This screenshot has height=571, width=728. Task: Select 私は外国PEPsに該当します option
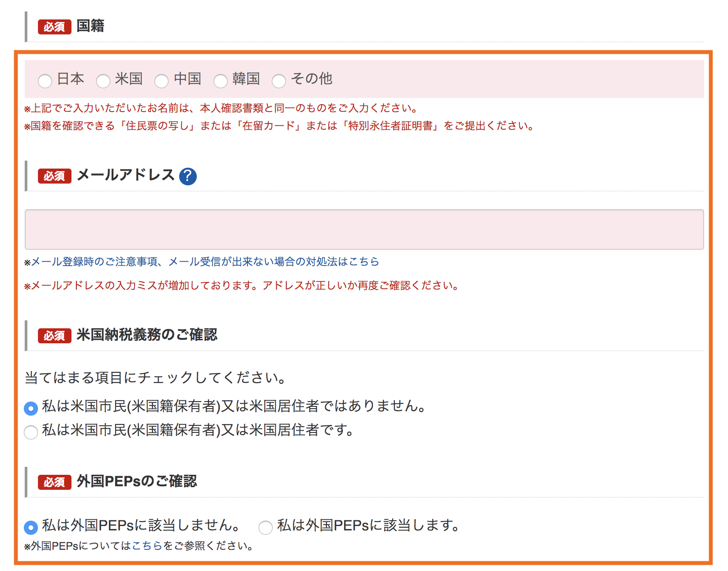tap(265, 527)
